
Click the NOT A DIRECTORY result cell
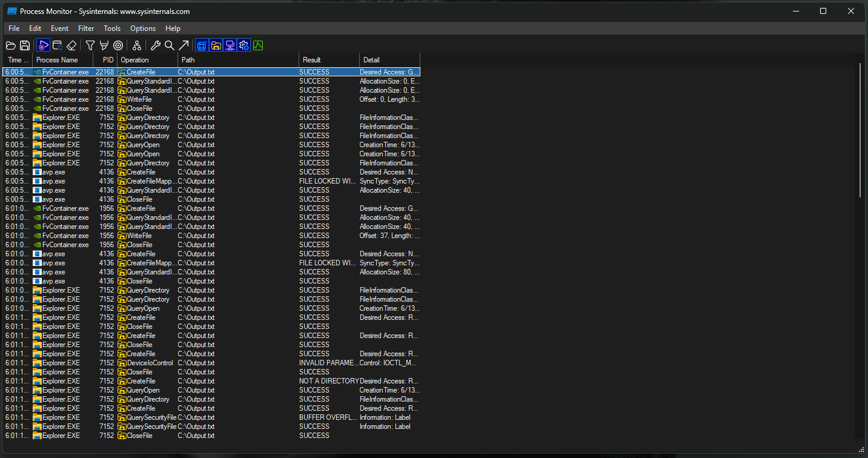click(329, 381)
